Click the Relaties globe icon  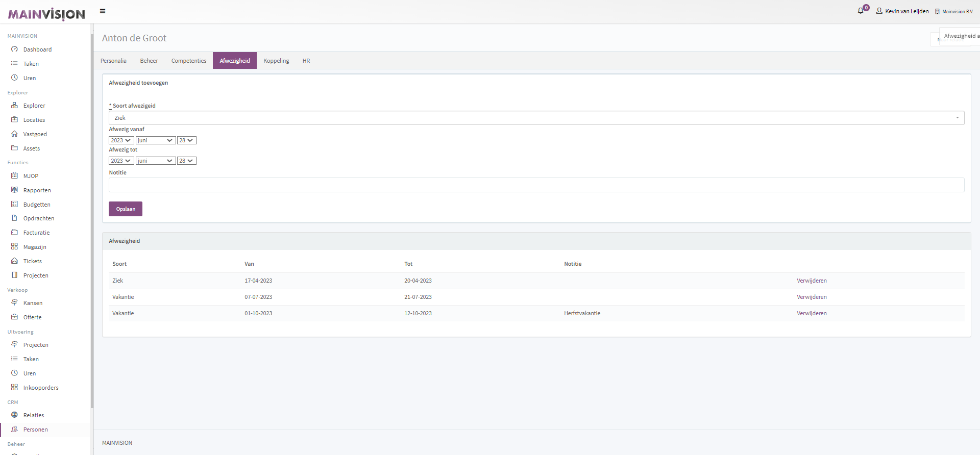14,415
